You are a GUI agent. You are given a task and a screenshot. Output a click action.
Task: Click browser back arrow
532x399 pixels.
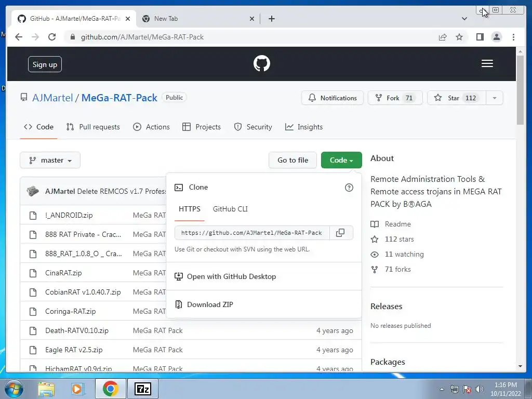coord(19,37)
